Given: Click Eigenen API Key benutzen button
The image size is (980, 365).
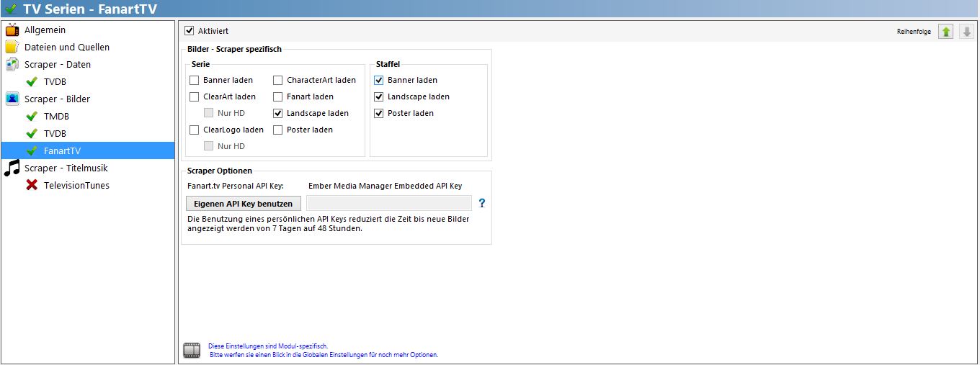Looking at the screenshot, I should click(x=243, y=204).
